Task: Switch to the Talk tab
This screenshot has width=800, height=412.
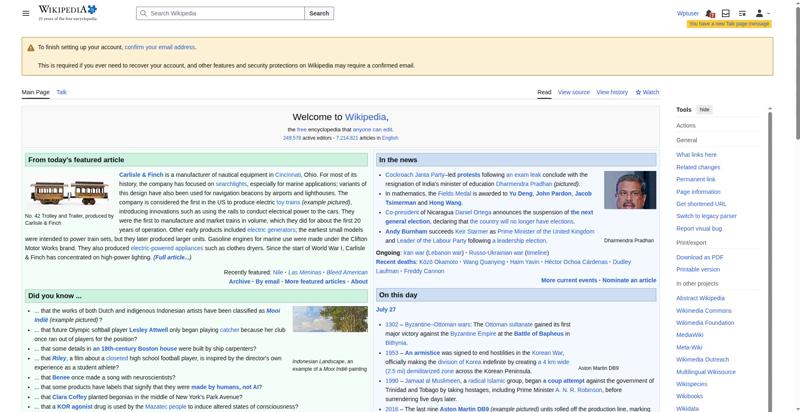Action: pyautogui.click(x=62, y=92)
